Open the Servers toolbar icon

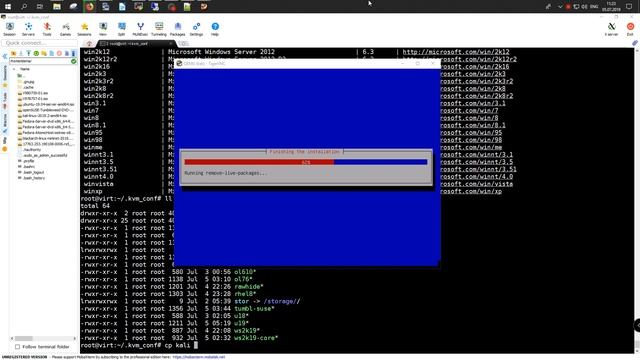[28, 29]
